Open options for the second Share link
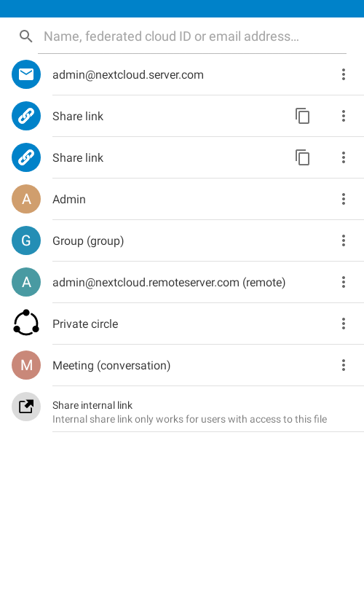 tap(344, 157)
